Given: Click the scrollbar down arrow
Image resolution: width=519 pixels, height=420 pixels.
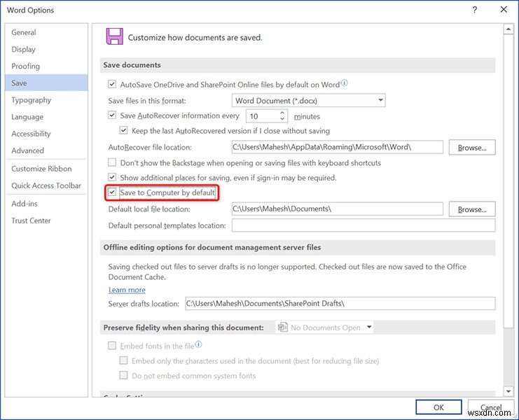Looking at the screenshot, I should click(508, 391).
